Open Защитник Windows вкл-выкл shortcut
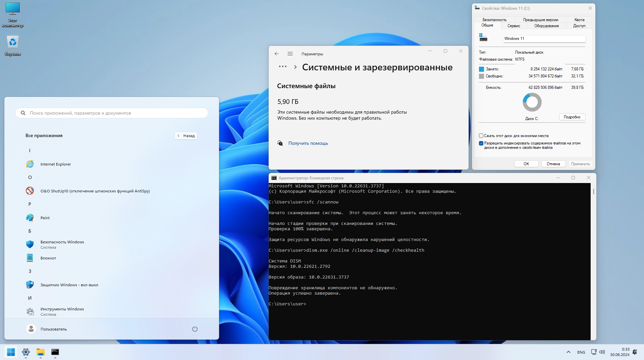Image resolution: width=644 pixels, height=360 pixels. coord(30,285)
